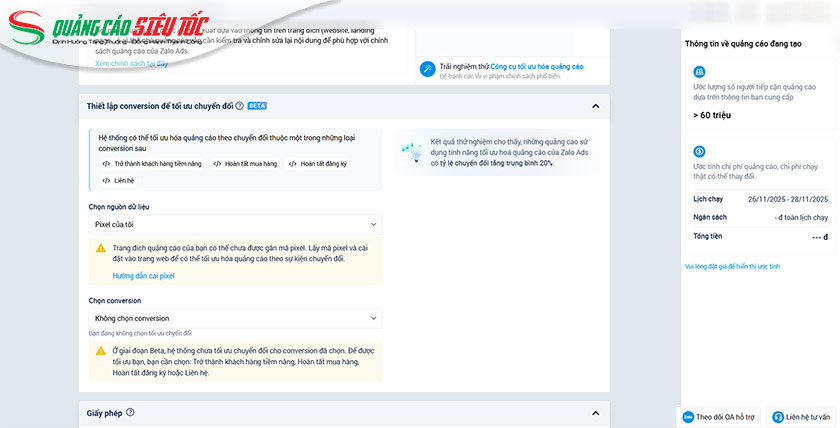Click the warning icon in the Beta stage notice
840x428 pixels.
click(x=101, y=351)
